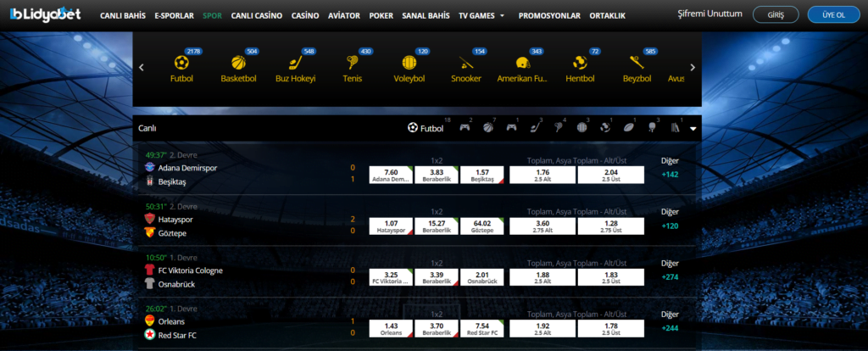Open the TV Games dropdown menu
Image resolution: width=868 pixels, height=351 pixels.
(481, 15)
